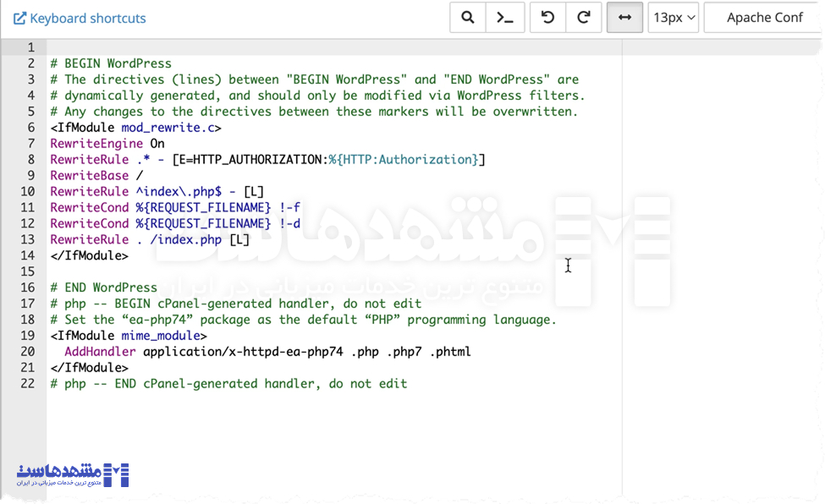Image resolution: width=825 pixels, height=504 pixels.
Task: Select line number 8 in the gutter
Action: pyautogui.click(x=30, y=160)
